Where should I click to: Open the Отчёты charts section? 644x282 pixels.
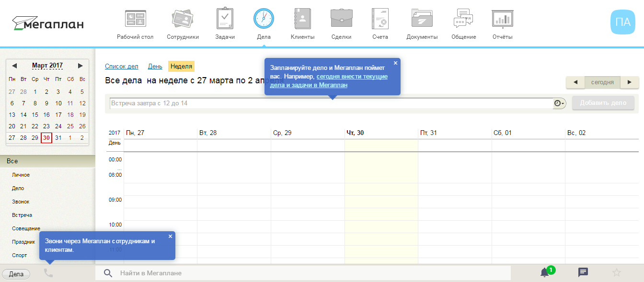[x=502, y=24]
